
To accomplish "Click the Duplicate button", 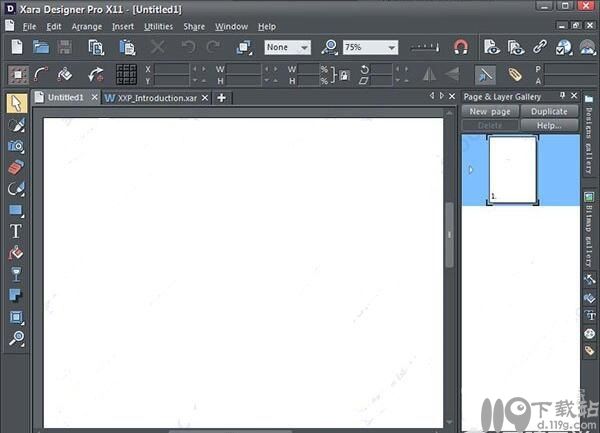I will tap(549, 111).
